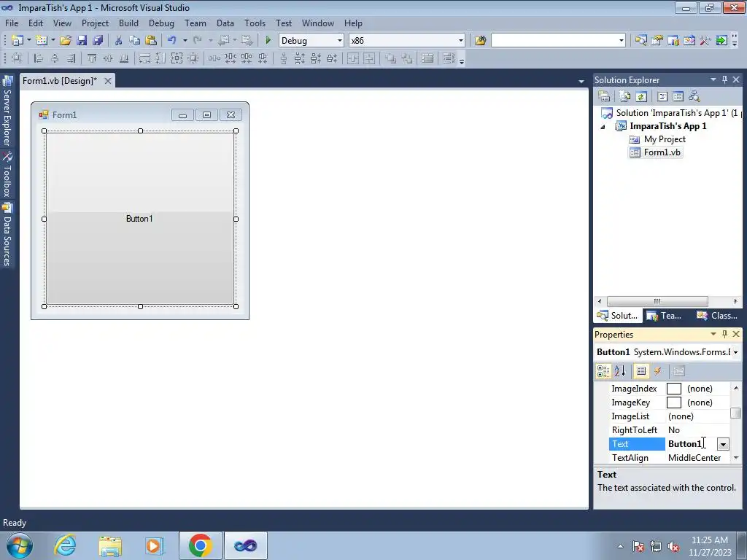
Task: Click the Solution Explorer horizontal scrollbar thumb
Action: (x=657, y=301)
